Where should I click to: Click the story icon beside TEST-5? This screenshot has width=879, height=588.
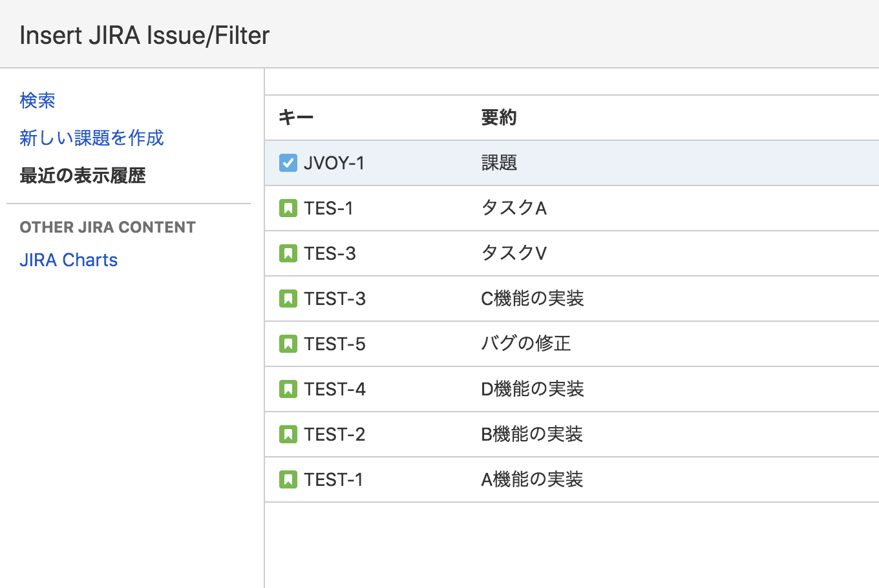click(x=288, y=344)
